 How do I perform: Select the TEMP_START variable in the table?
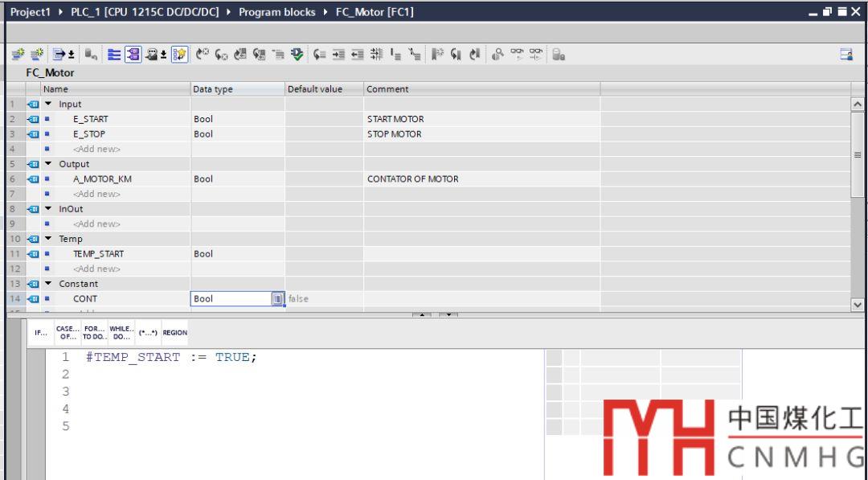pos(99,253)
